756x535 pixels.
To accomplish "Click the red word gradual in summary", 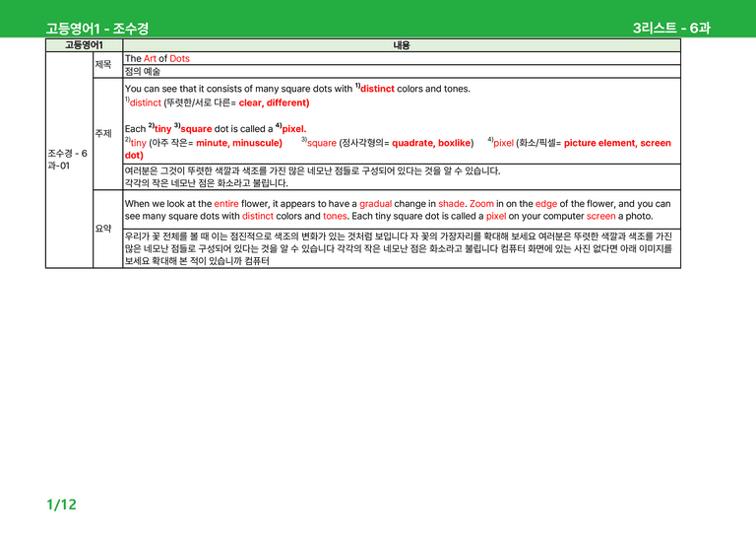I will pos(376,204).
